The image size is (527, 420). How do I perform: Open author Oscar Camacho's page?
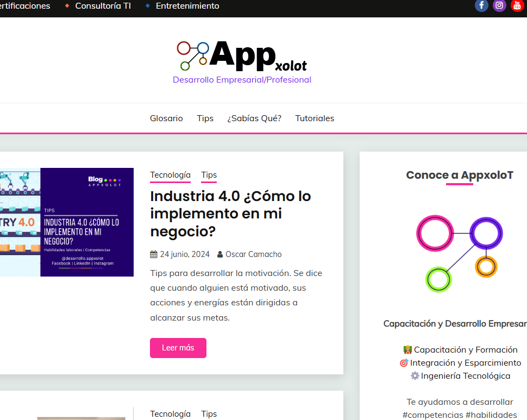[253, 254]
